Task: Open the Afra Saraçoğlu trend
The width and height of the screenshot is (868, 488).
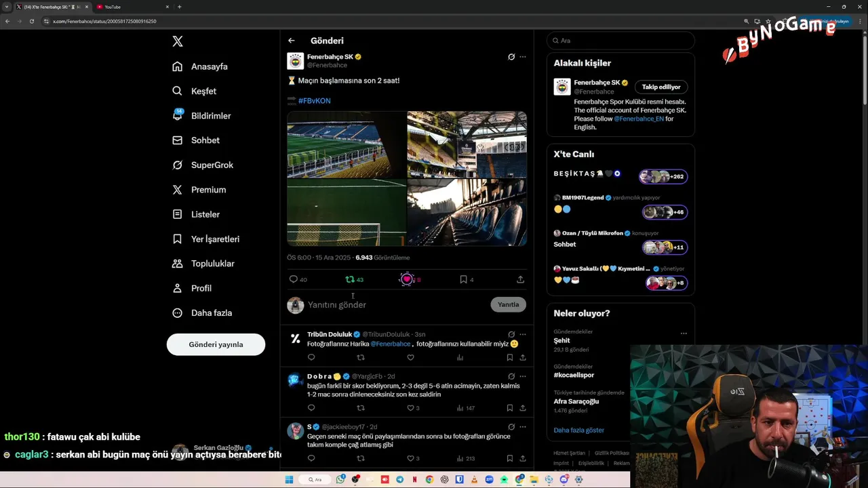Action: tap(576, 401)
